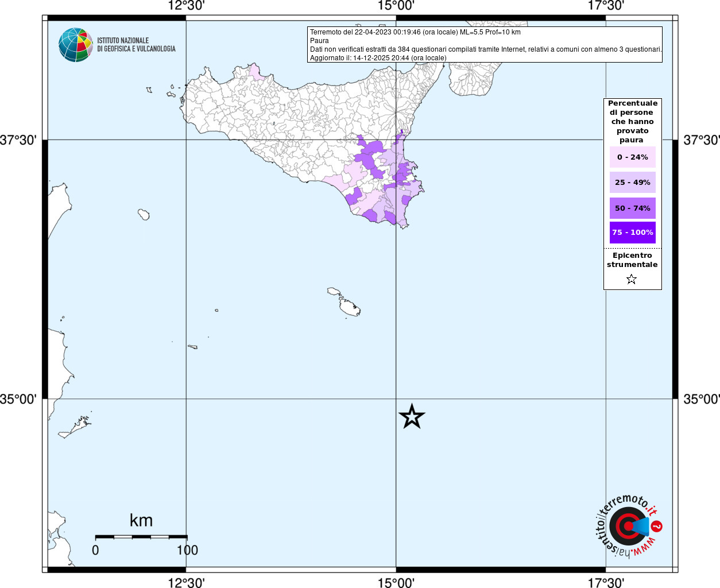The image size is (720, 588).
Task: Click the top 15°00' longitude label
Action: point(396,6)
